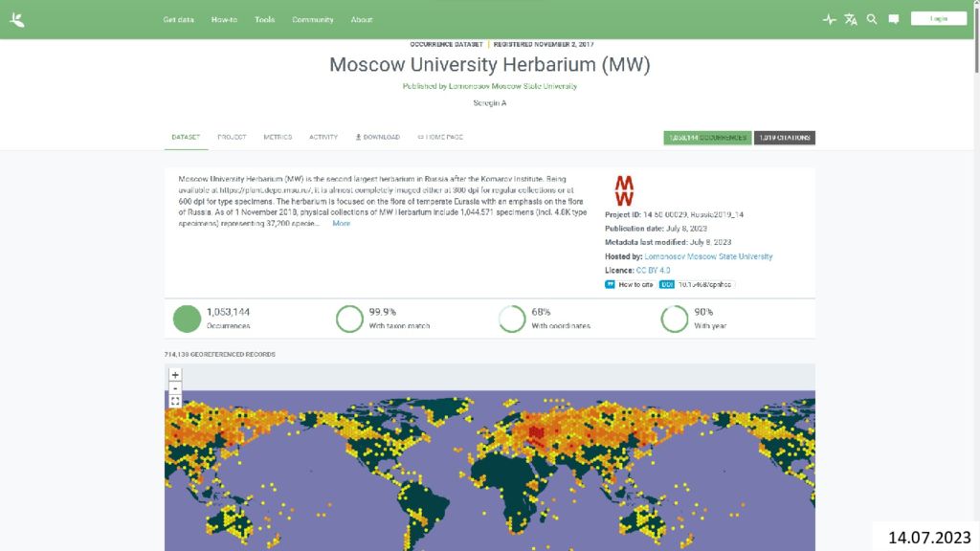Select the Dataset tab
The height and width of the screenshot is (551, 980).
[x=186, y=138]
